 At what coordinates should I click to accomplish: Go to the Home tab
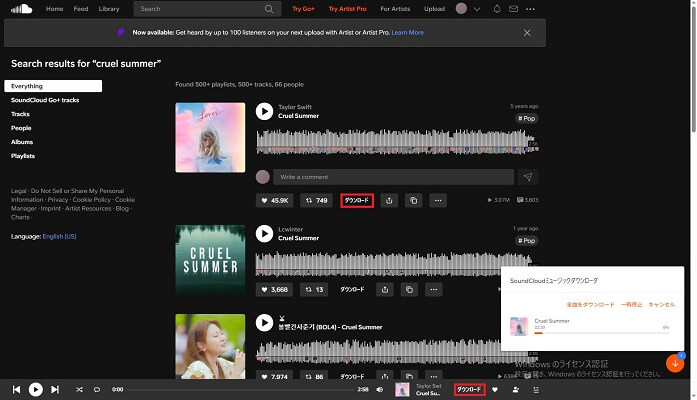54,8
